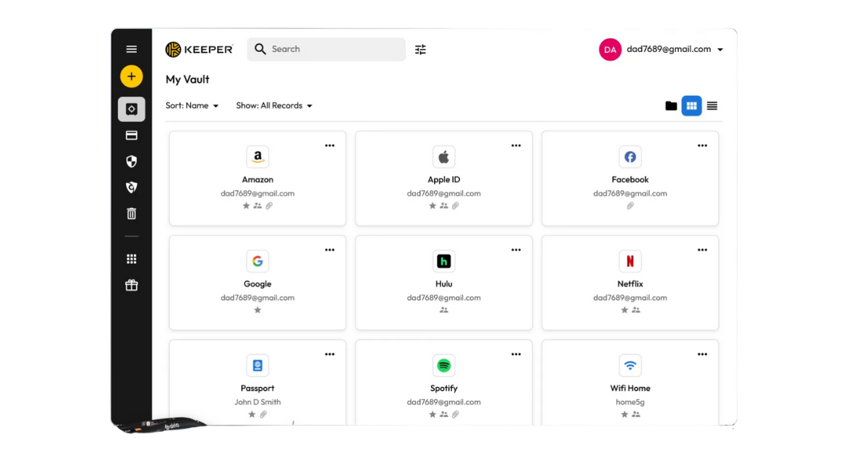Click the Hulu record title

pos(444,284)
